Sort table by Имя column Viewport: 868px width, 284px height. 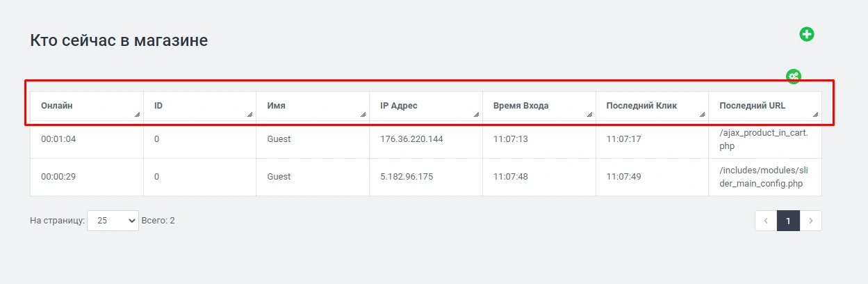(277, 106)
